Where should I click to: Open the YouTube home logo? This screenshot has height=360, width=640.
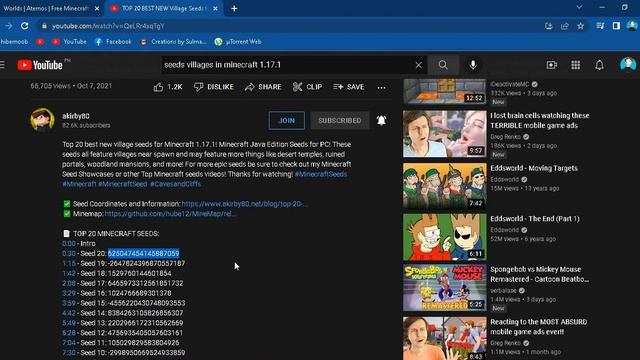coord(40,65)
